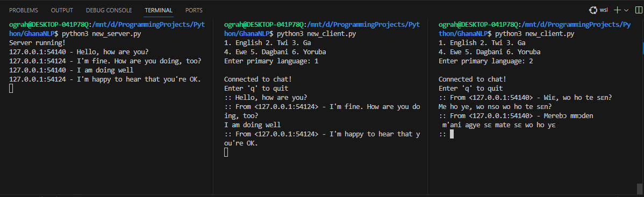Click '1. English 2. Twi 3. Ga' in right terminal
Screen dimensions: 644x197
pyautogui.click(x=482, y=43)
